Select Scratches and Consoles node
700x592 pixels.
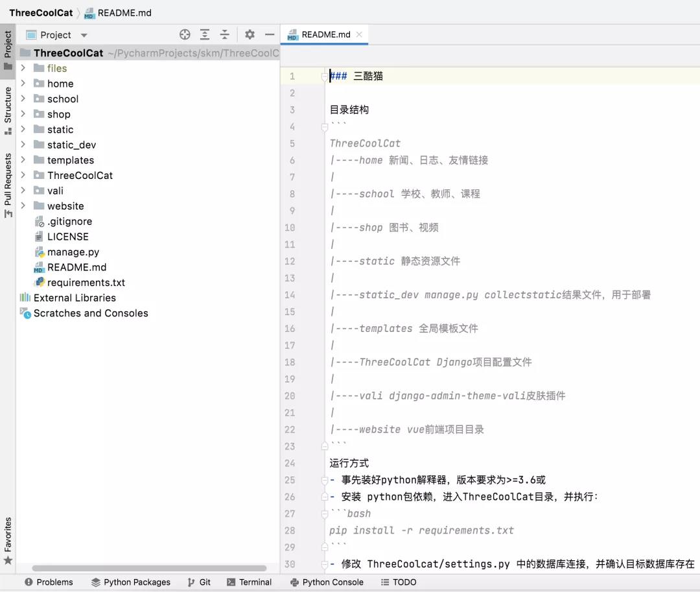pos(91,313)
